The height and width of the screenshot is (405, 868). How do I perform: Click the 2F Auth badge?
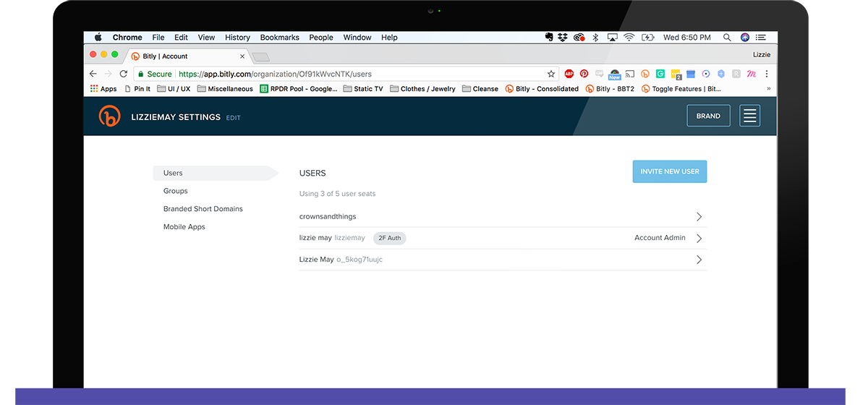[390, 238]
